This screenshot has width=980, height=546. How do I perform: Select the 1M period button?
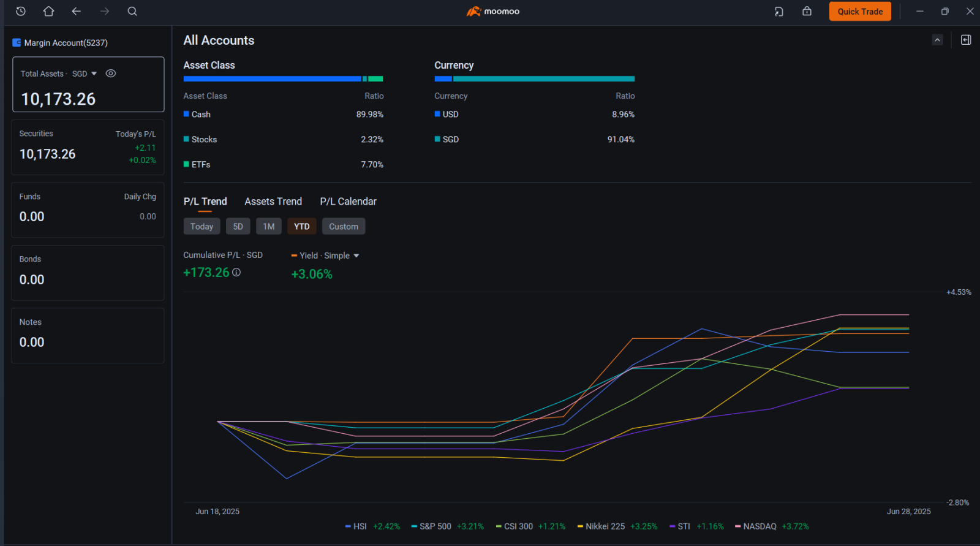[x=269, y=226]
